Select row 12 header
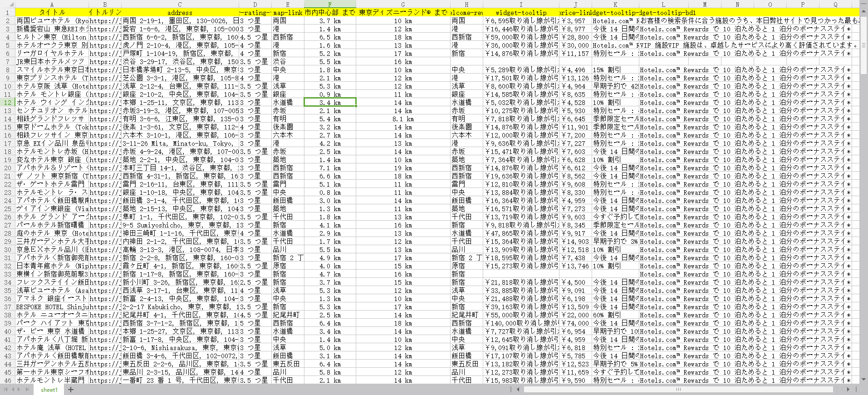This screenshot has height=395, width=868. (7, 103)
